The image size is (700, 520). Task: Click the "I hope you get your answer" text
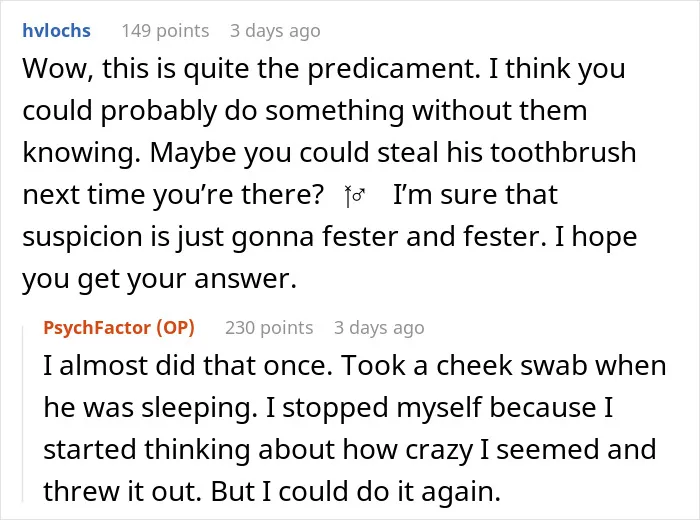(x=329, y=258)
